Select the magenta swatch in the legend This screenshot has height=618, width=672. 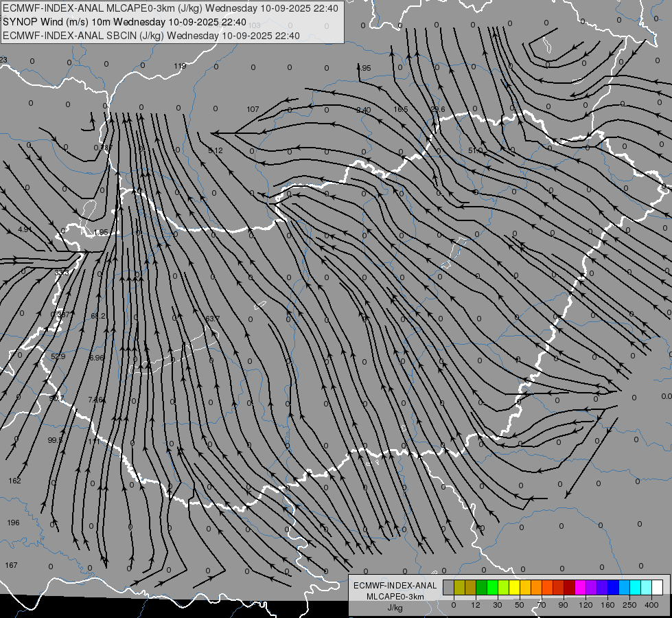coord(580,587)
